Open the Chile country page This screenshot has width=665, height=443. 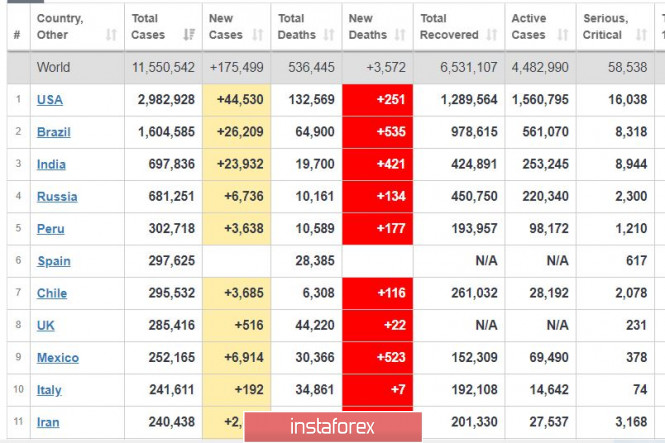pyautogui.click(x=51, y=293)
